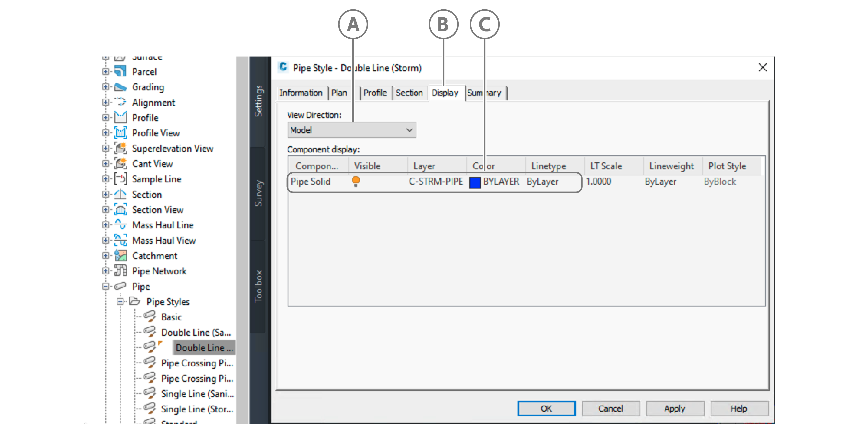This screenshot has height=433, width=868.
Task: Click the Grading icon in tree
Action: point(120,87)
